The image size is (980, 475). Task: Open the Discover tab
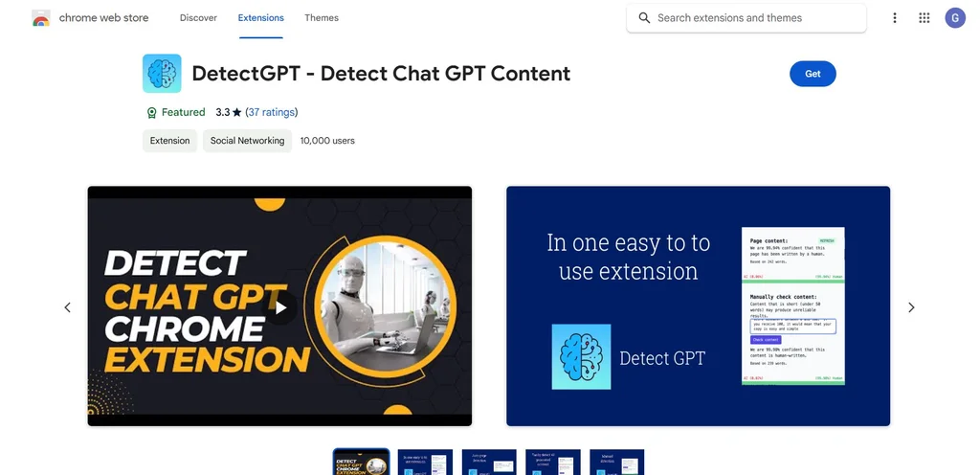pyautogui.click(x=198, y=18)
